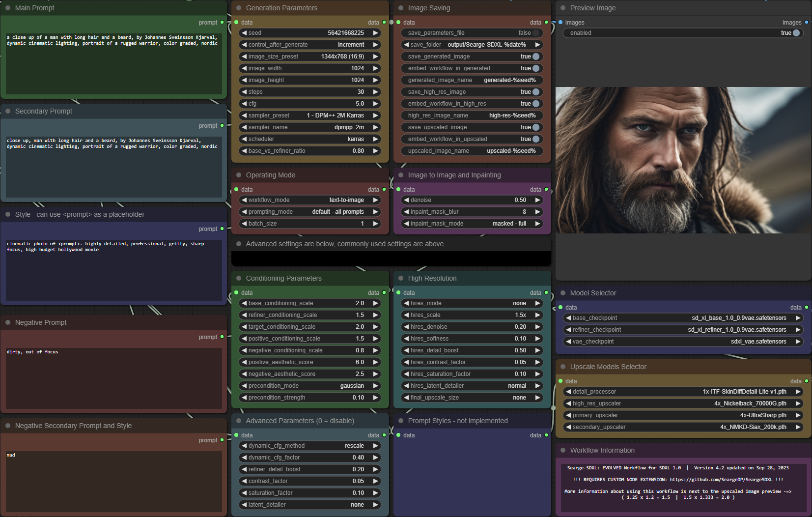Click into the Main Prompt text area
This screenshot has height=517, width=812.
pyautogui.click(x=113, y=64)
